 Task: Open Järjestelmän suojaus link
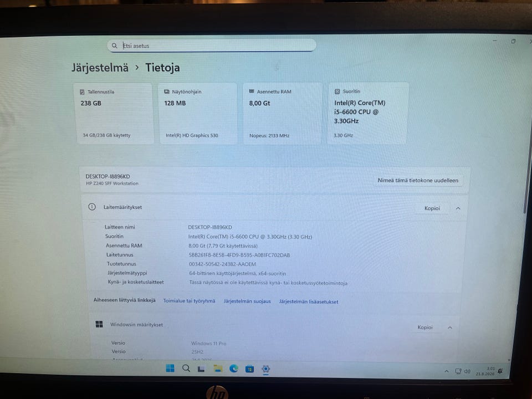coord(247,301)
